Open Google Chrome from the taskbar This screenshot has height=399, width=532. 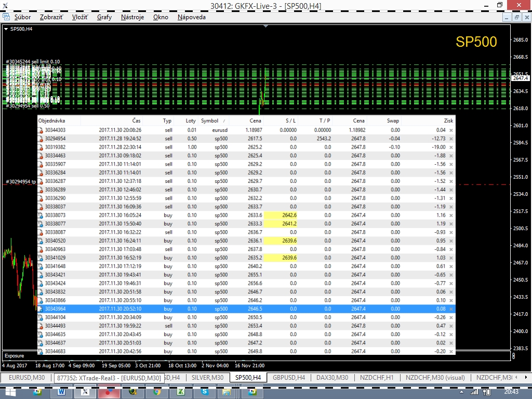point(156,391)
